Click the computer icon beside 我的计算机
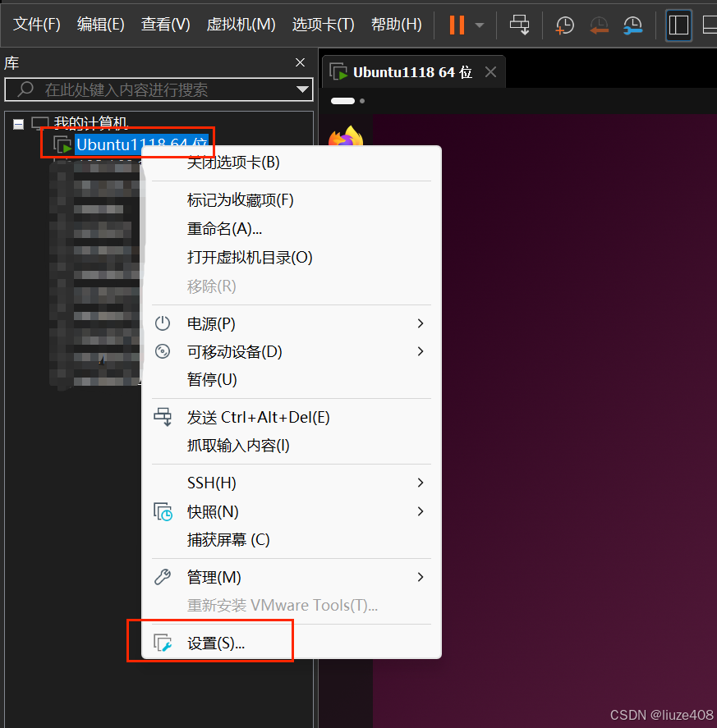 click(40, 123)
